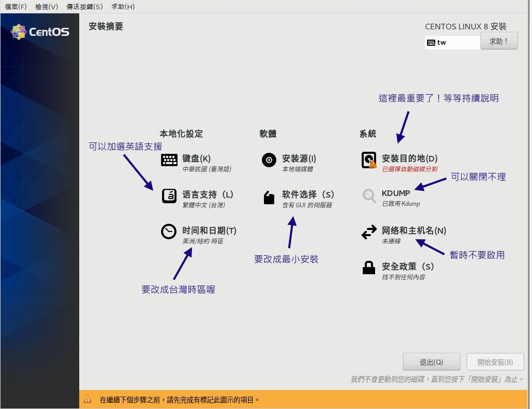Image resolution: width=532 pixels, height=409 pixels.
Task: Open 安全政策 (S) security policy label
Action: [408, 266]
